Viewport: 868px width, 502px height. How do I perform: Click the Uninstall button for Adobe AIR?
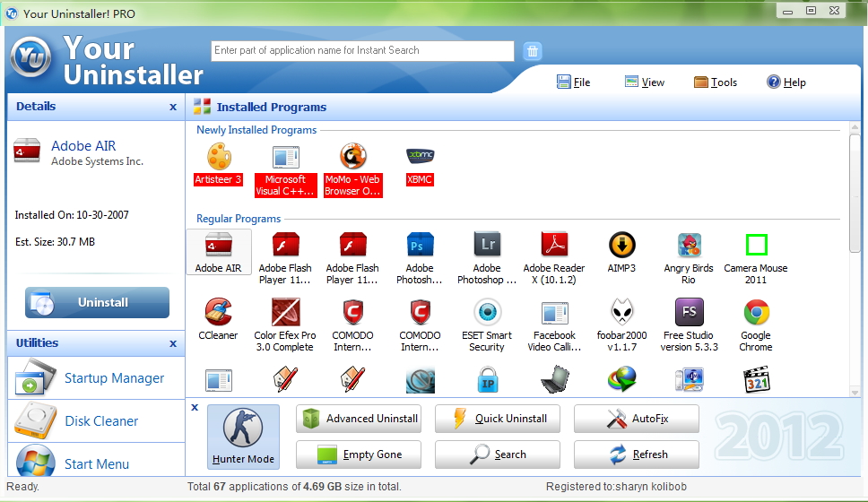pos(97,302)
